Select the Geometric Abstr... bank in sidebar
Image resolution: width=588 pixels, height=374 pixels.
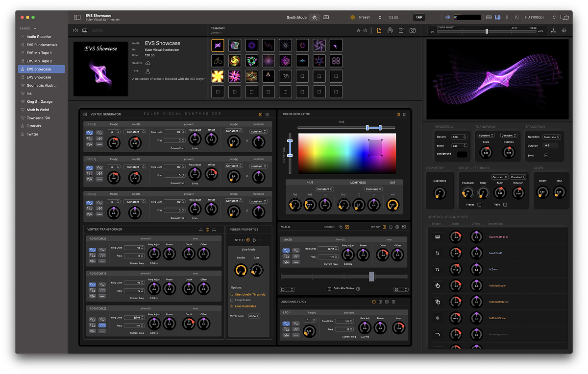point(42,85)
